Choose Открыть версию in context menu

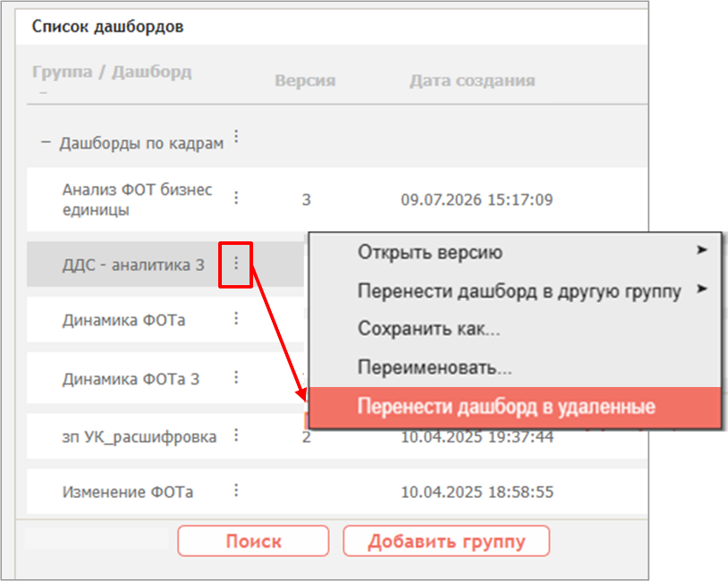[430, 252]
